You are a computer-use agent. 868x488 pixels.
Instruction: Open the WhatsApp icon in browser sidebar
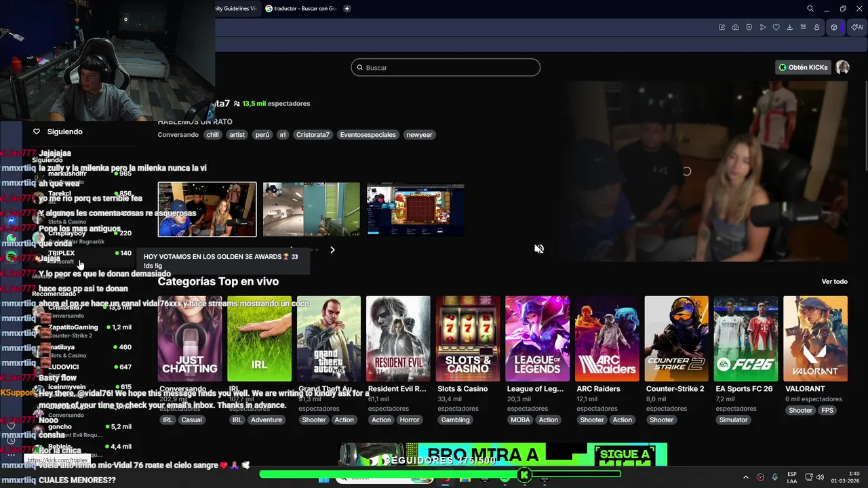[12, 238]
